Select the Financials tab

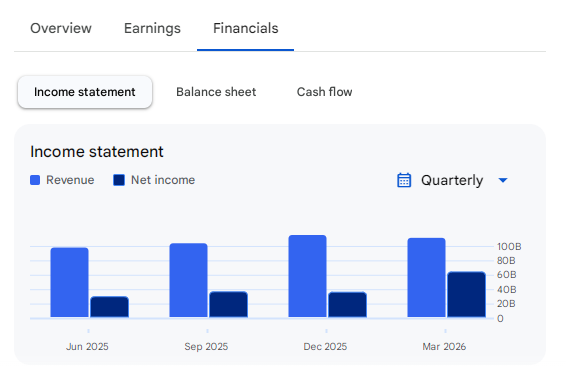pyautogui.click(x=245, y=28)
